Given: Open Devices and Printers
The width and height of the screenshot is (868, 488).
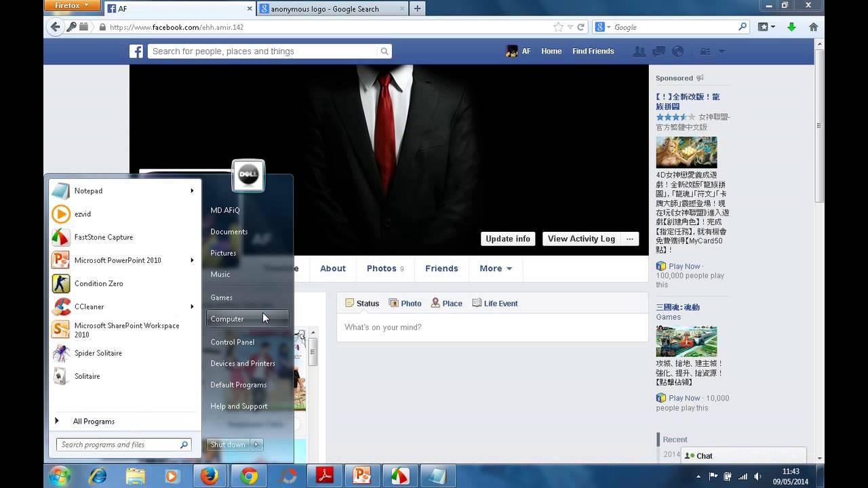Looking at the screenshot, I should (x=248, y=363).
